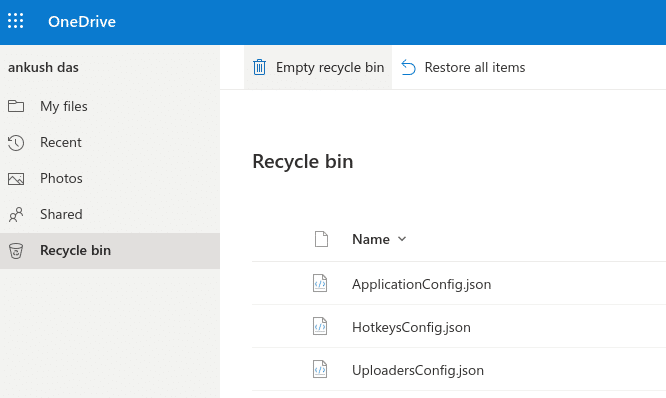Open the Shared section
This screenshot has width=666, height=398.
61,215
